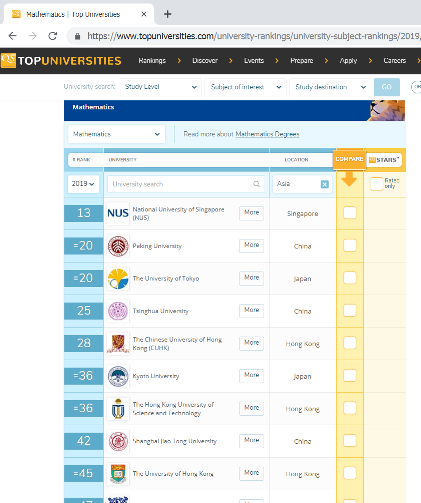Reload the page with refresh icon
The height and width of the screenshot is (503, 421).
point(53,36)
